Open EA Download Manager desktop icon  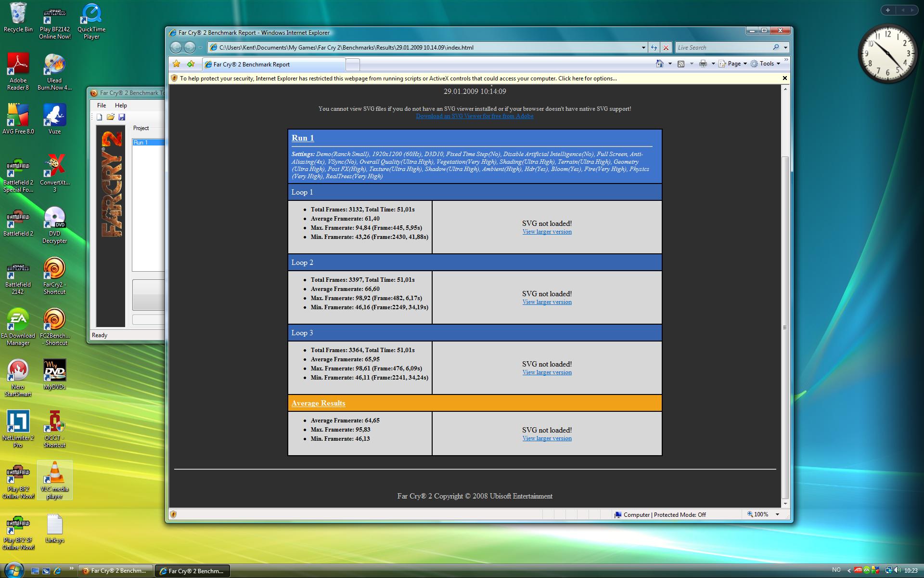coord(18,327)
